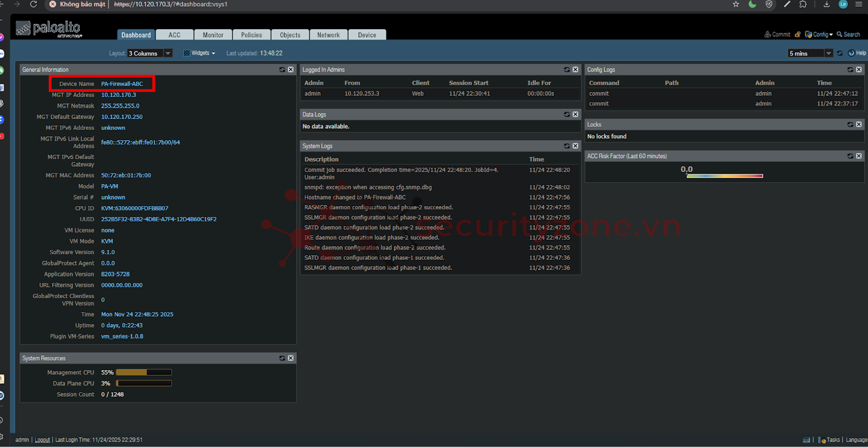Refresh the Config Logs widget
This screenshot has height=447, width=868.
pos(850,70)
